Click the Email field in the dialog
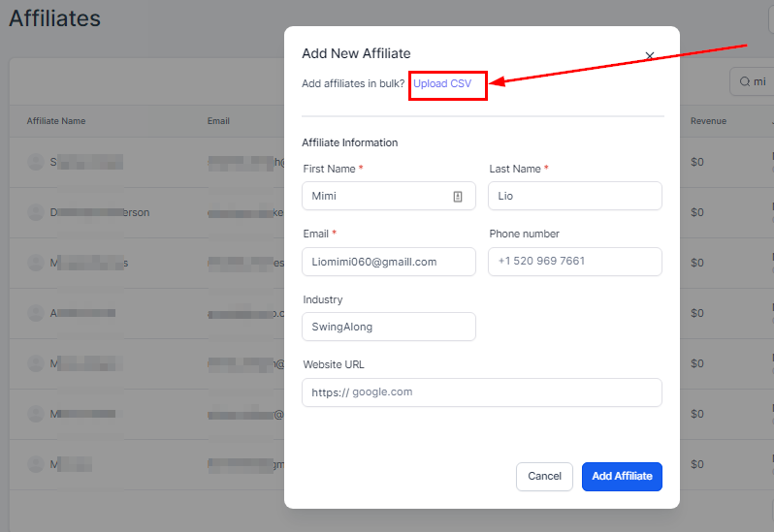Screen dimensions: 774x532 click(388, 262)
